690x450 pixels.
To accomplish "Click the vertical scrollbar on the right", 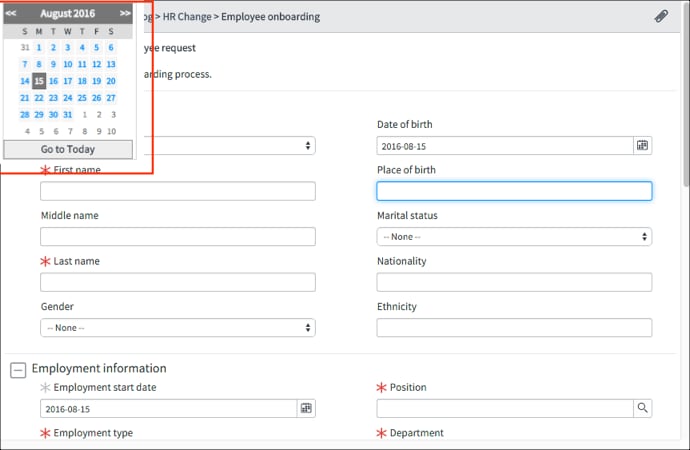I will point(686,97).
